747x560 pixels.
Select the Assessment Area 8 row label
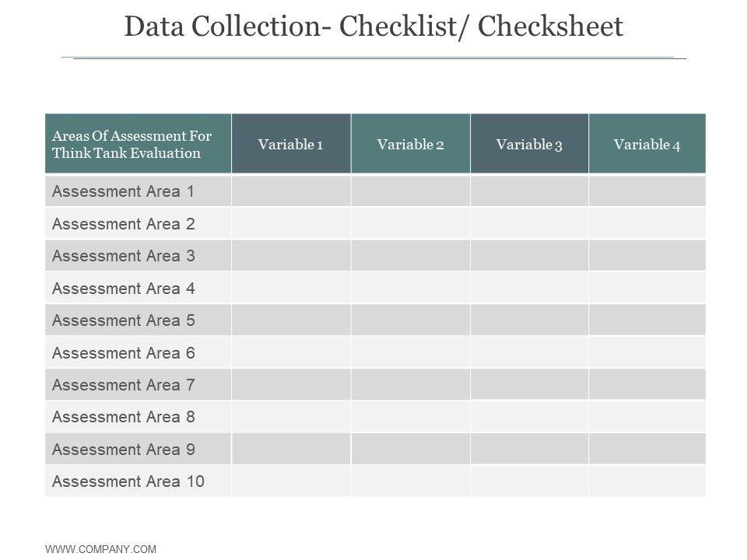(123, 417)
